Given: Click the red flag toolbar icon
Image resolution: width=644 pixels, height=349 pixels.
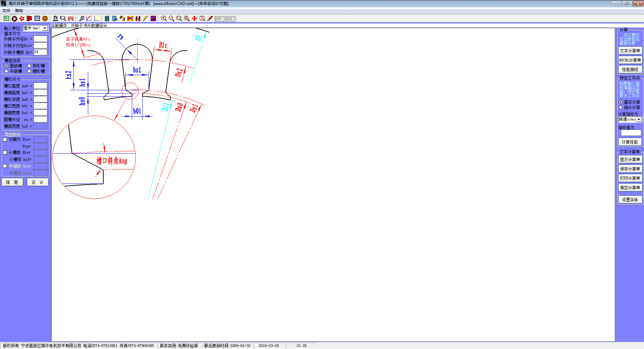Looking at the screenshot, I should click(30, 19).
